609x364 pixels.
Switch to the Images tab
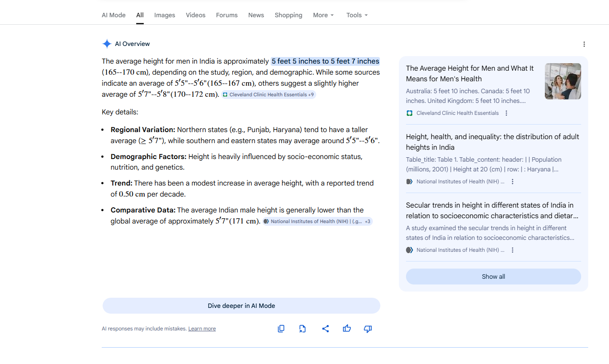(165, 15)
